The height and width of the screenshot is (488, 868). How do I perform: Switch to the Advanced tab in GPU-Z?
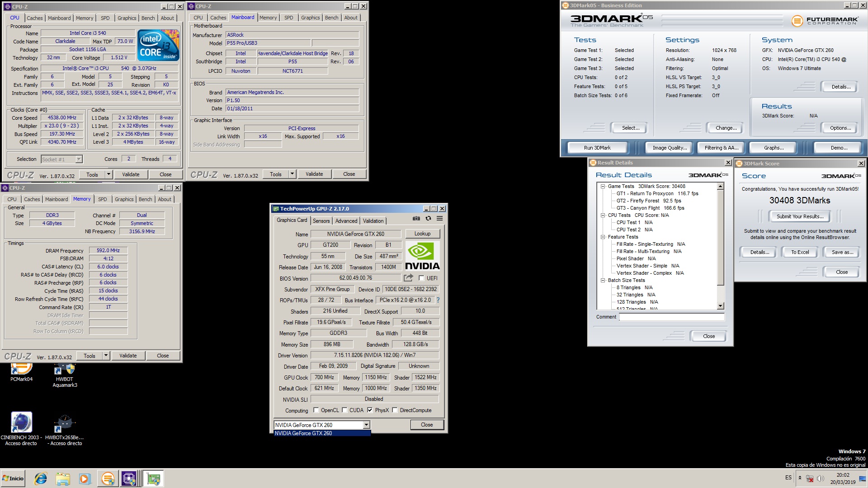pyautogui.click(x=346, y=221)
